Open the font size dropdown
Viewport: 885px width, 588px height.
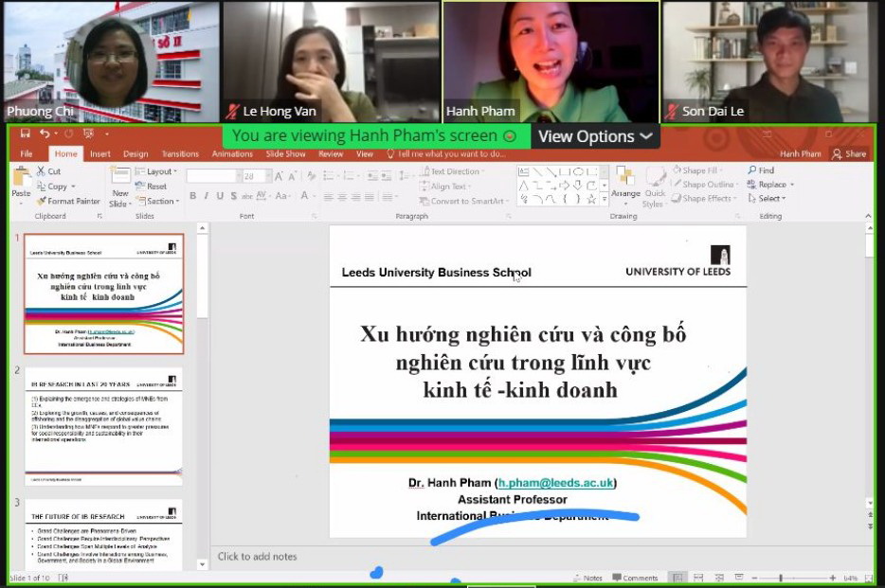pos(267,176)
